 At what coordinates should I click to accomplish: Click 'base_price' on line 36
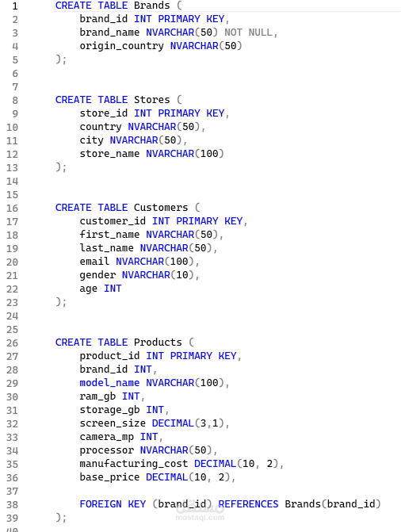click(109, 477)
